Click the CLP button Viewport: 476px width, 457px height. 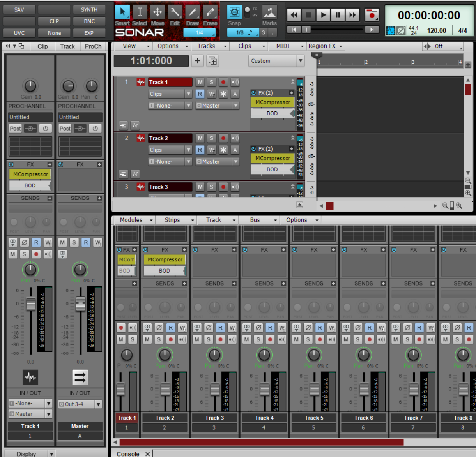(54, 21)
